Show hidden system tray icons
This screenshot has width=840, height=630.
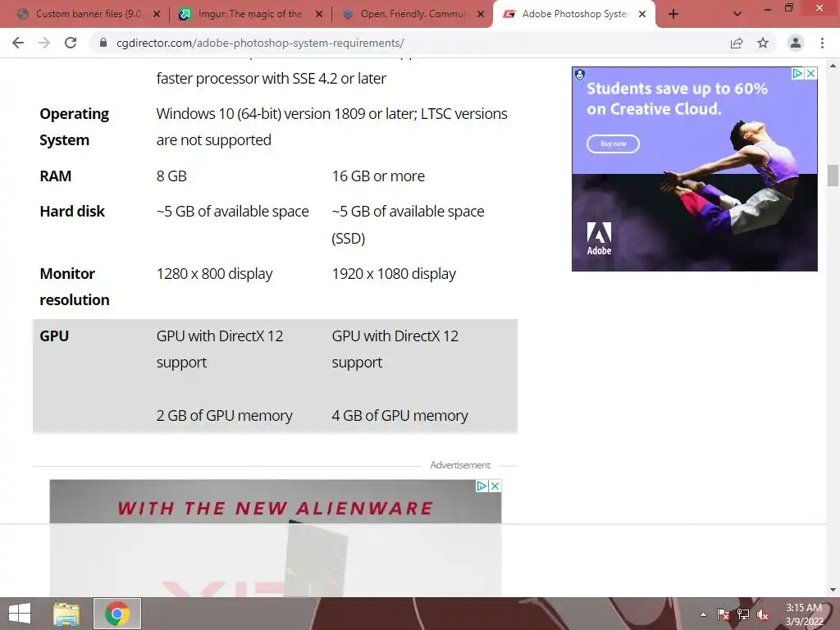pos(703,614)
